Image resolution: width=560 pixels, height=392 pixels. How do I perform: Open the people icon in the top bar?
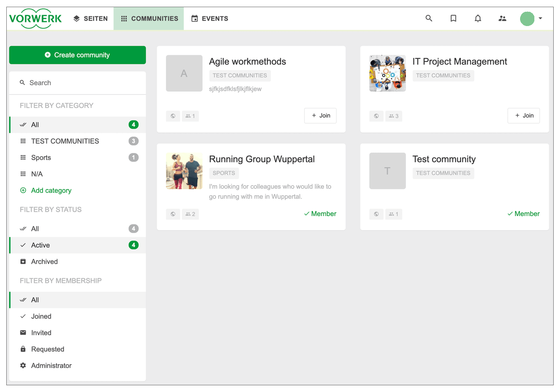(502, 18)
